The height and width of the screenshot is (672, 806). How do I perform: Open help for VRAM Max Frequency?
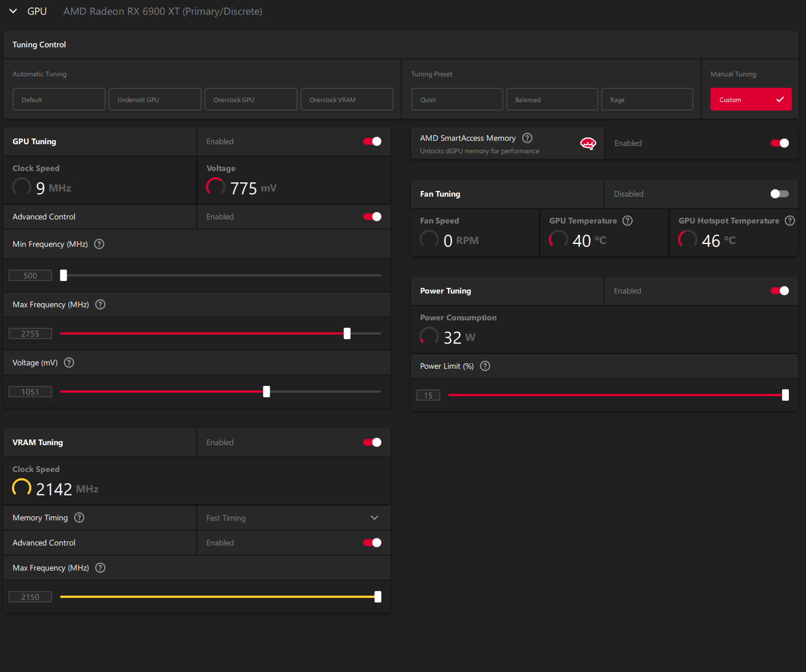pyautogui.click(x=100, y=568)
